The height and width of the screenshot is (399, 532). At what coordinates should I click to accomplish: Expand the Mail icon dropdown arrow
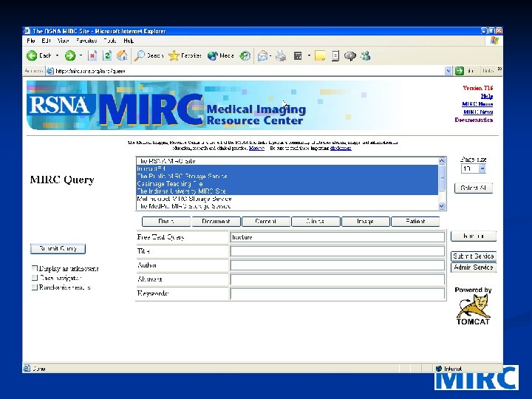[x=270, y=55]
